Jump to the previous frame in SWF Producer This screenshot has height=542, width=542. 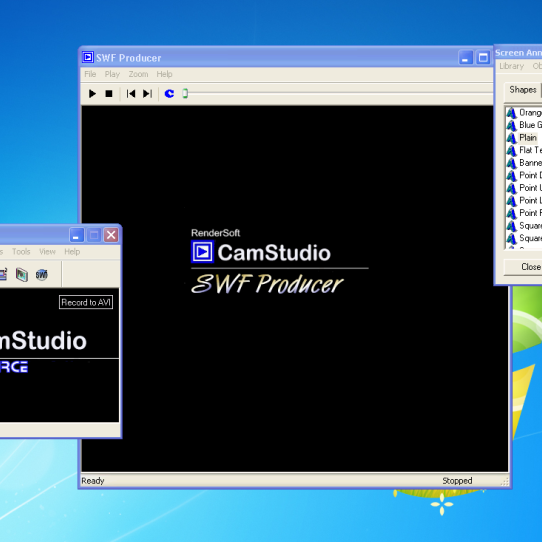[x=131, y=94]
